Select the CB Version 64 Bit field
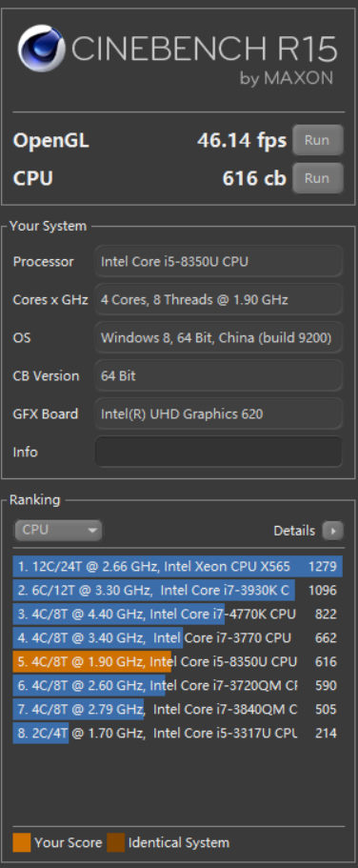Image resolution: width=358 pixels, height=868 pixels. tap(219, 375)
